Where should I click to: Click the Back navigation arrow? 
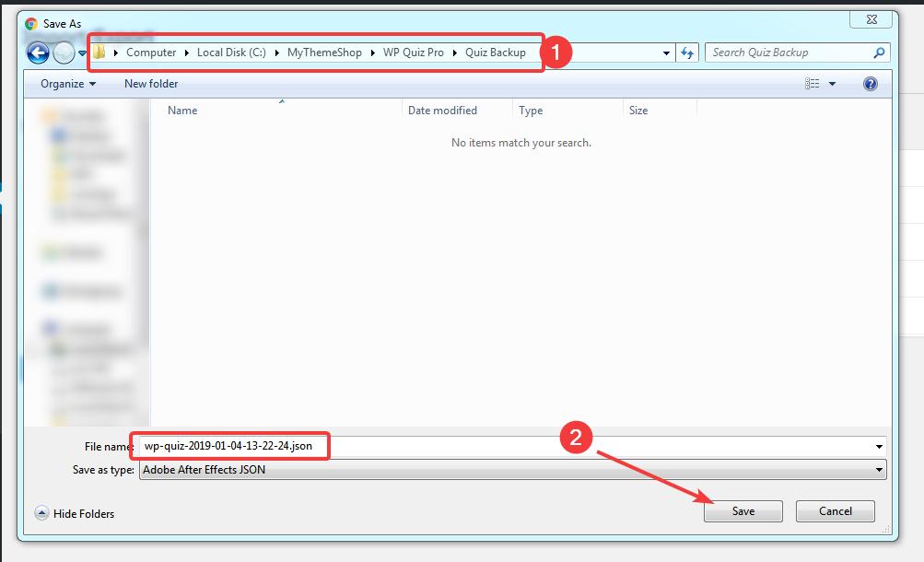pos(37,53)
